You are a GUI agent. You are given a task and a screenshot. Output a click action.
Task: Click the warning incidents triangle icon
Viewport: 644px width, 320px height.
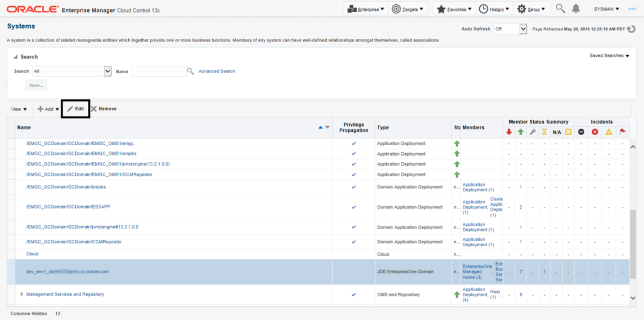608,132
